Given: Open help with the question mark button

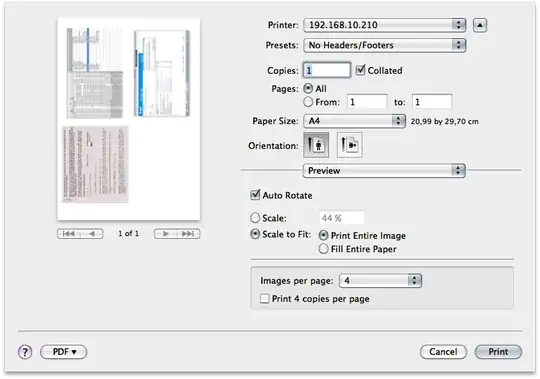Looking at the screenshot, I should click(x=25, y=352).
